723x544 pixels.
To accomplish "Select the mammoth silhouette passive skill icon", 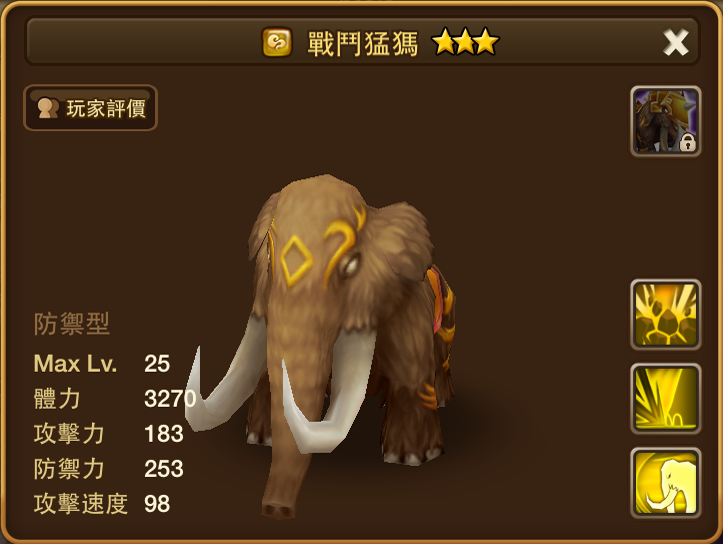I will (x=665, y=483).
